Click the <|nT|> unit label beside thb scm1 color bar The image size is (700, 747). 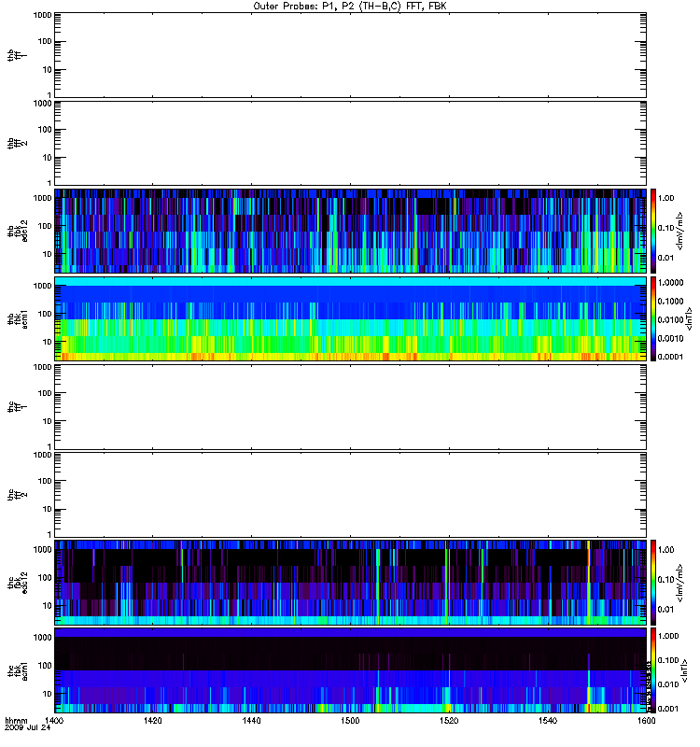689,318
